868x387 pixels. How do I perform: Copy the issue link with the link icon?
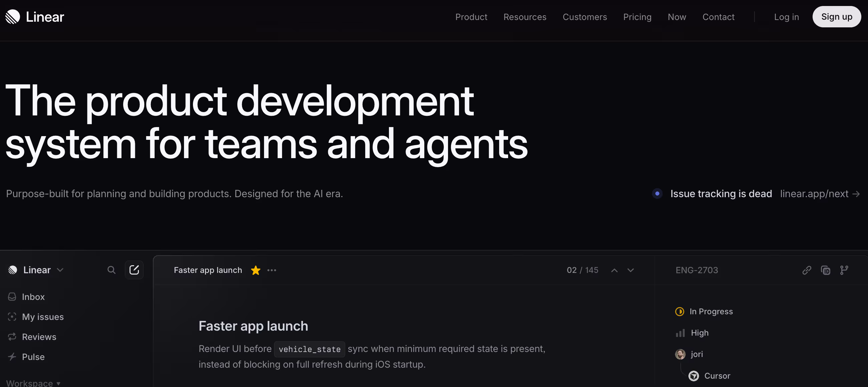[x=806, y=270]
